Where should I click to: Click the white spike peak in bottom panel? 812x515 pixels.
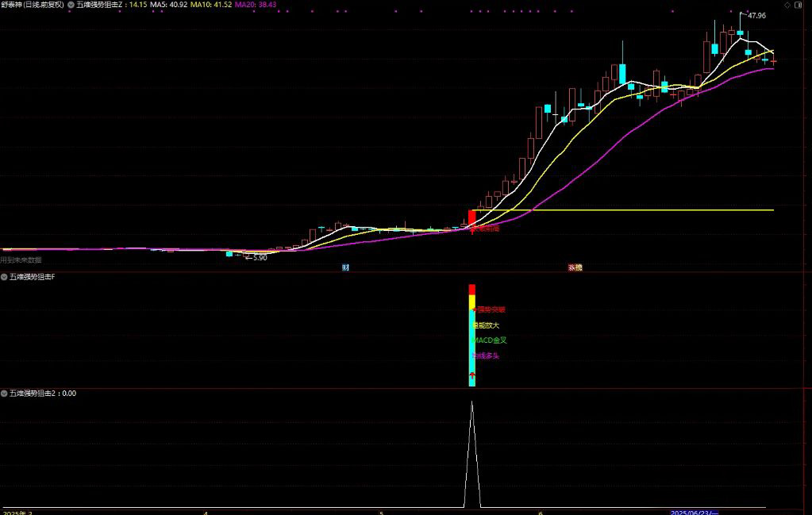click(x=472, y=403)
